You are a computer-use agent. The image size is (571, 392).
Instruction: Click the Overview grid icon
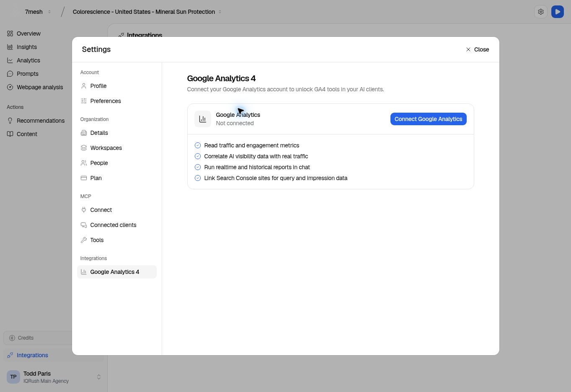coord(10,34)
